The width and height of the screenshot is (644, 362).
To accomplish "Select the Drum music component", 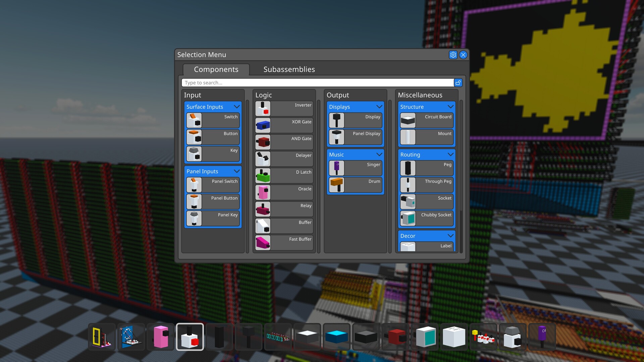I will tap(355, 185).
